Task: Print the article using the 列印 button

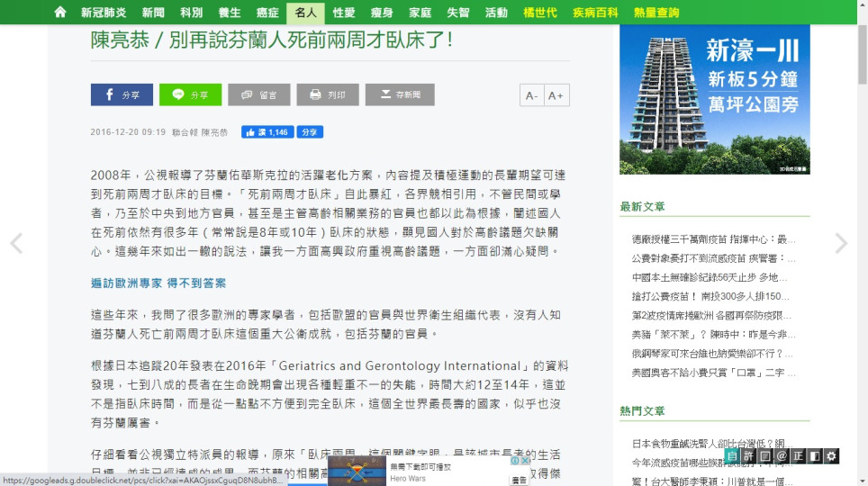Action: 328,94
